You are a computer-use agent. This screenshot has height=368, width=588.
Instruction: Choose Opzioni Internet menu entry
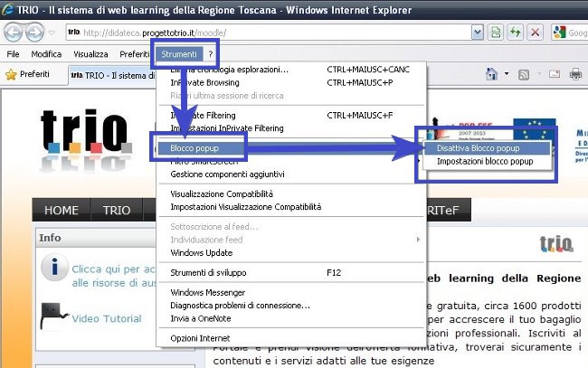[x=291, y=338]
